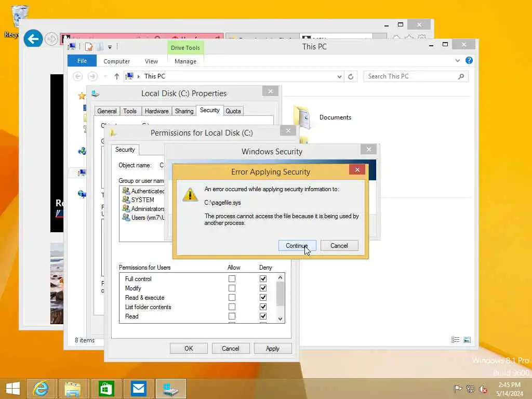Expand the address bar history dropdown
This screenshot has width=532, height=399.
click(x=339, y=77)
